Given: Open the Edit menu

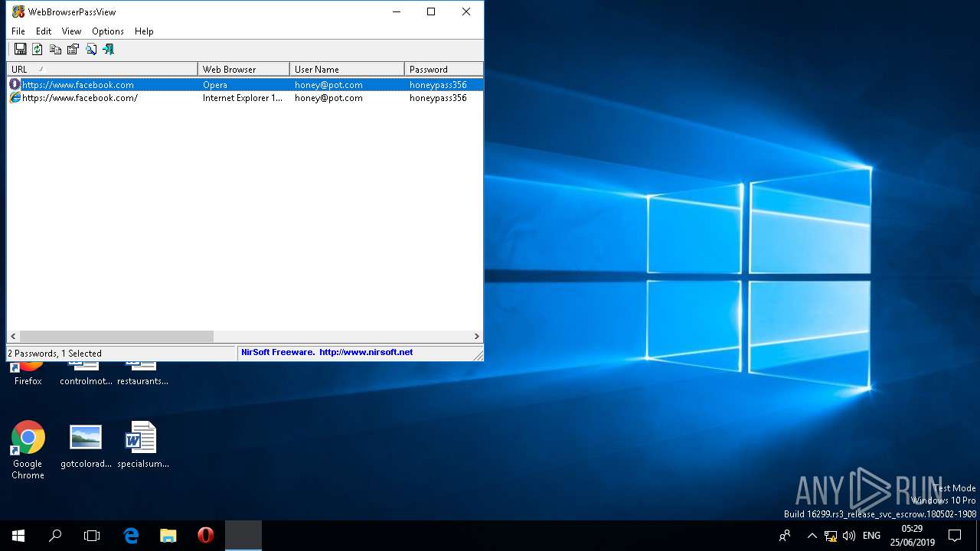Looking at the screenshot, I should 44,31.
